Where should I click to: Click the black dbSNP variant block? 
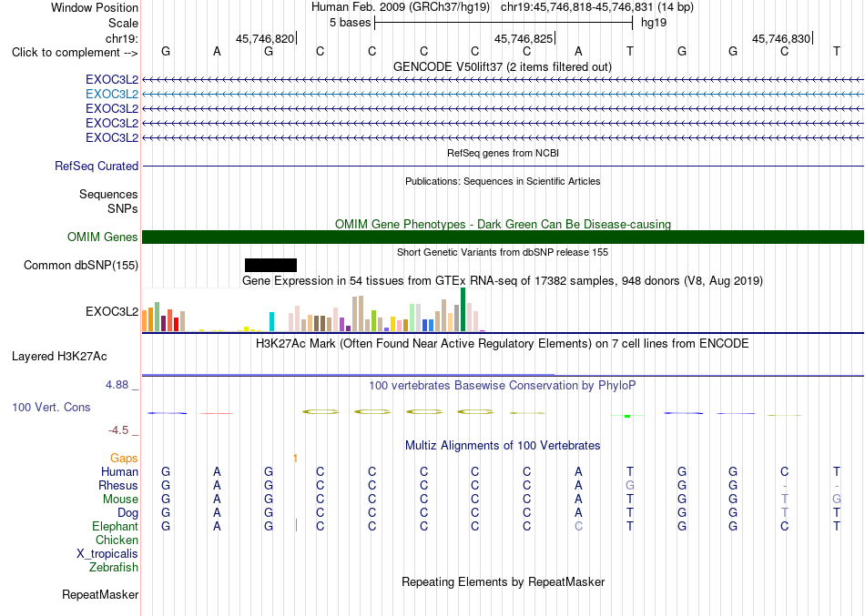click(270, 266)
